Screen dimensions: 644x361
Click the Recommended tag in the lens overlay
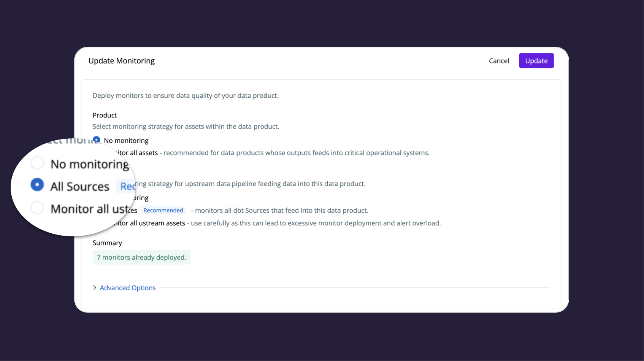coord(128,186)
